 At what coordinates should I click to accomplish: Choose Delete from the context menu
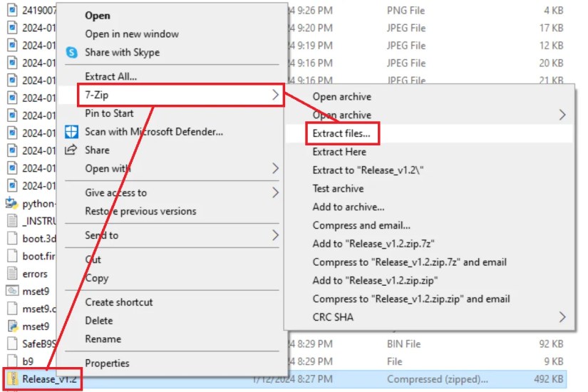(x=98, y=320)
